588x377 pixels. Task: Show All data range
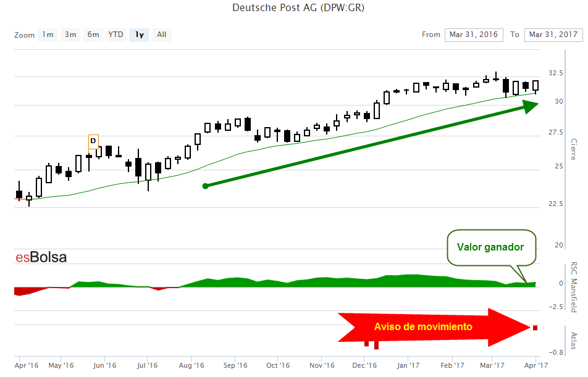(162, 35)
